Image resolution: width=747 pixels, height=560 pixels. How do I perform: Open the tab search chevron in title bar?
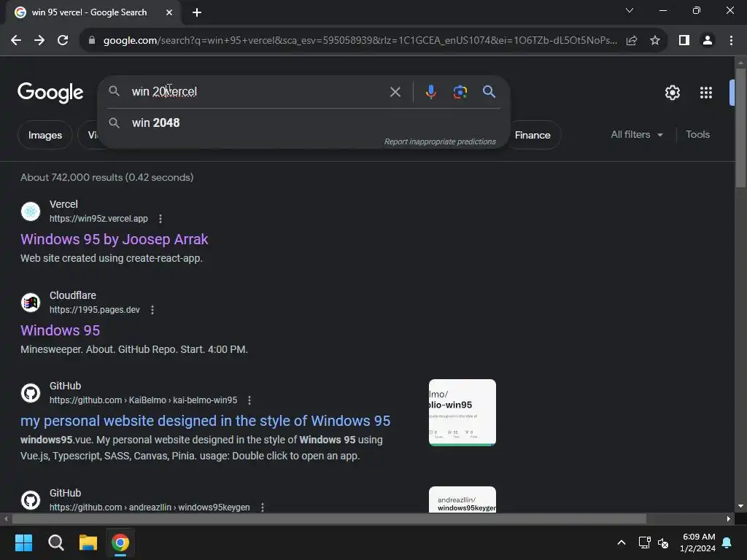click(x=630, y=10)
